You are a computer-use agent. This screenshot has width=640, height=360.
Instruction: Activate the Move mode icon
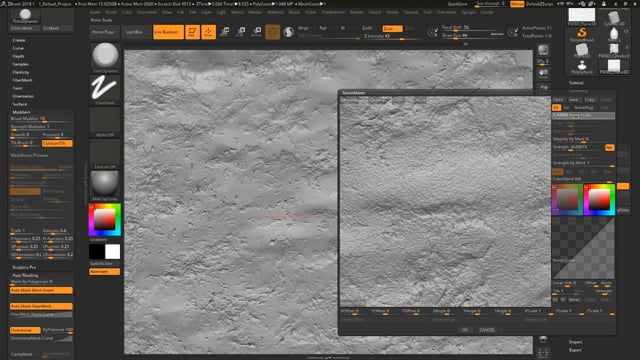(225, 32)
